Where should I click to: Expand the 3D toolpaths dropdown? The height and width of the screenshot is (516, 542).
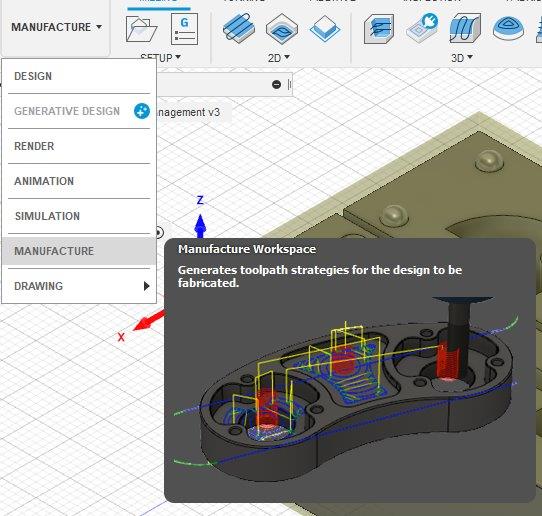(x=462, y=58)
